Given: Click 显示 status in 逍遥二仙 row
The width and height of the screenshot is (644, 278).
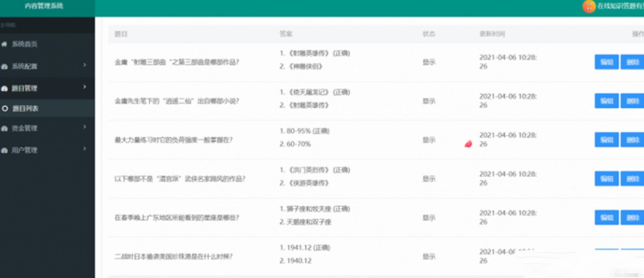Looking at the screenshot, I should pyautogui.click(x=429, y=101).
